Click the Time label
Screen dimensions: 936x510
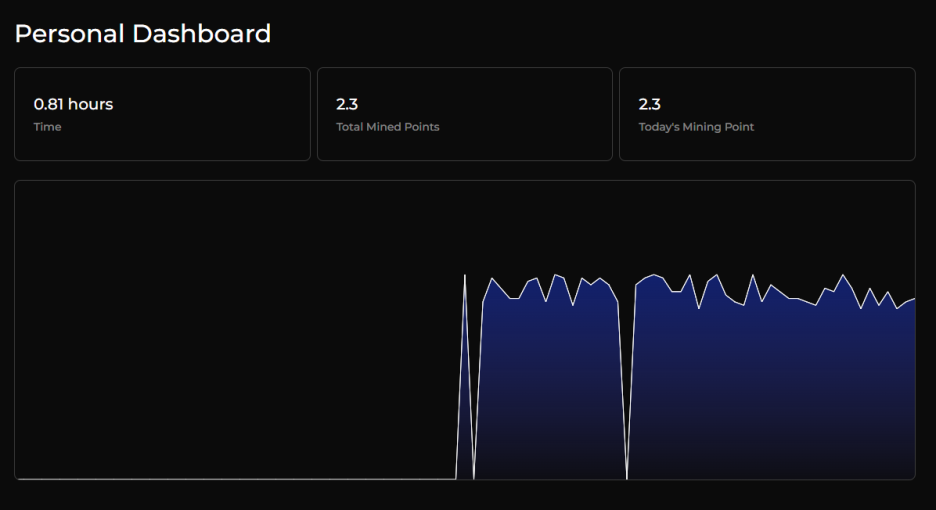[47, 127]
